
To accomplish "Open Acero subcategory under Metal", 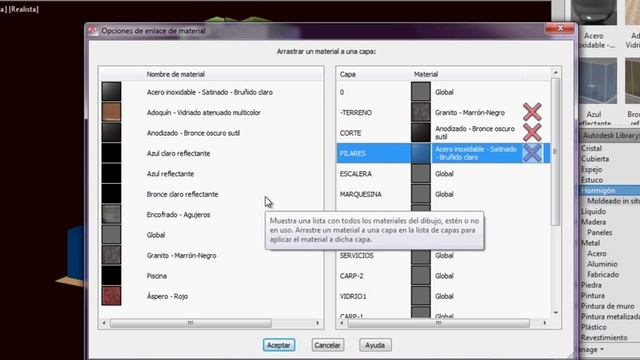I will (596, 253).
